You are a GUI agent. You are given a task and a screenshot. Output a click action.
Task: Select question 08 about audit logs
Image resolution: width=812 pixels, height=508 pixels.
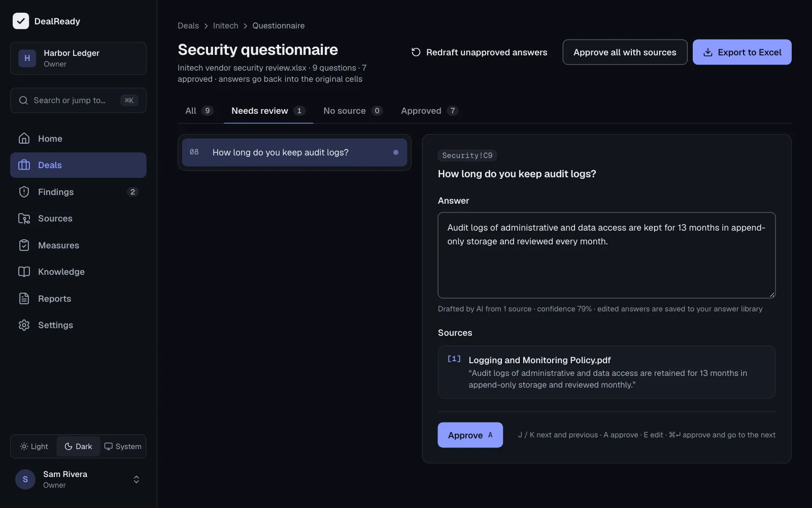click(x=294, y=152)
